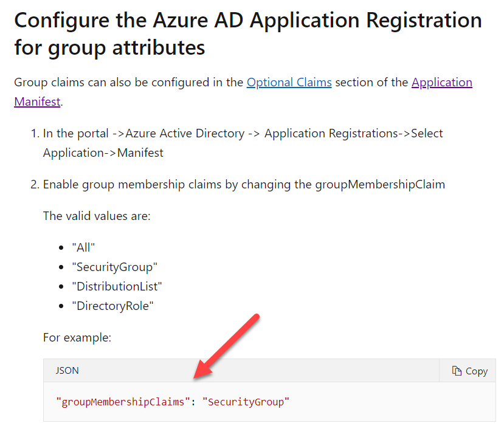Screen dimensions: 504x426
Task: Click the "For example:" text
Action: point(77,338)
